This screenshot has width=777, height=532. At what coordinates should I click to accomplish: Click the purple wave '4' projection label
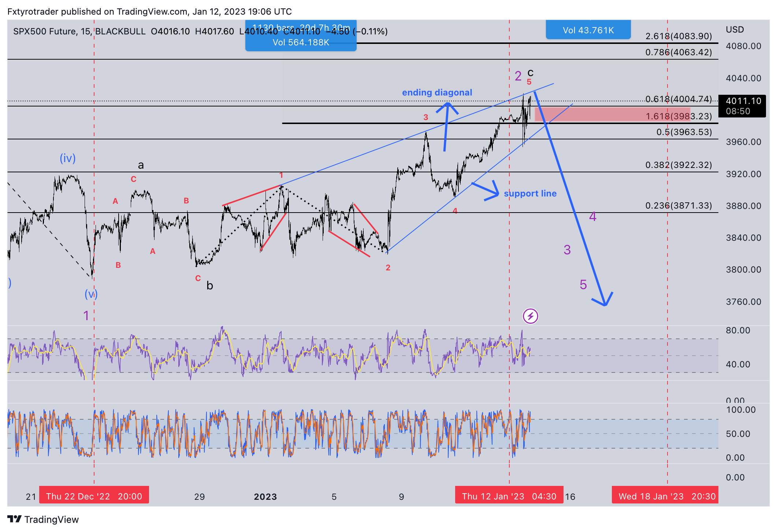point(593,217)
